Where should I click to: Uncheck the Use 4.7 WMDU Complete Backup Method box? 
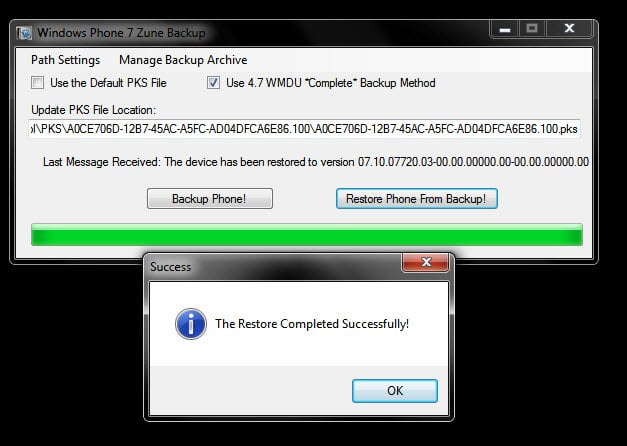[x=213, y=83]
